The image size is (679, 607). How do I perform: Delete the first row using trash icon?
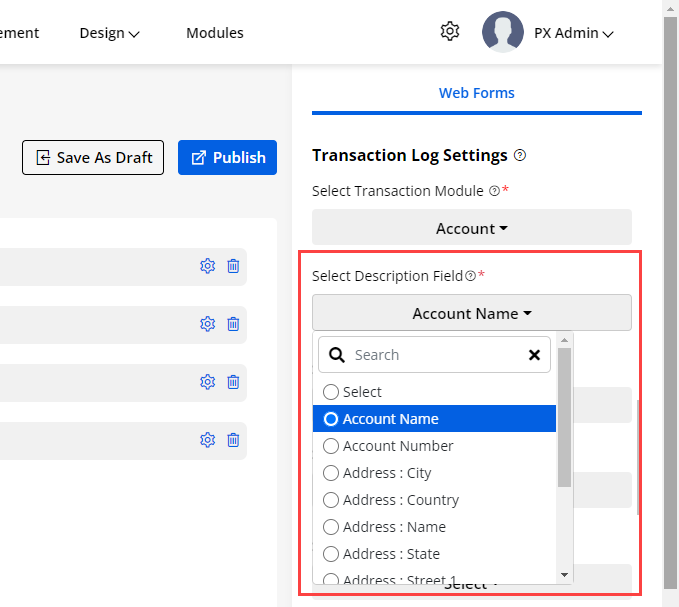click(233, 266)
